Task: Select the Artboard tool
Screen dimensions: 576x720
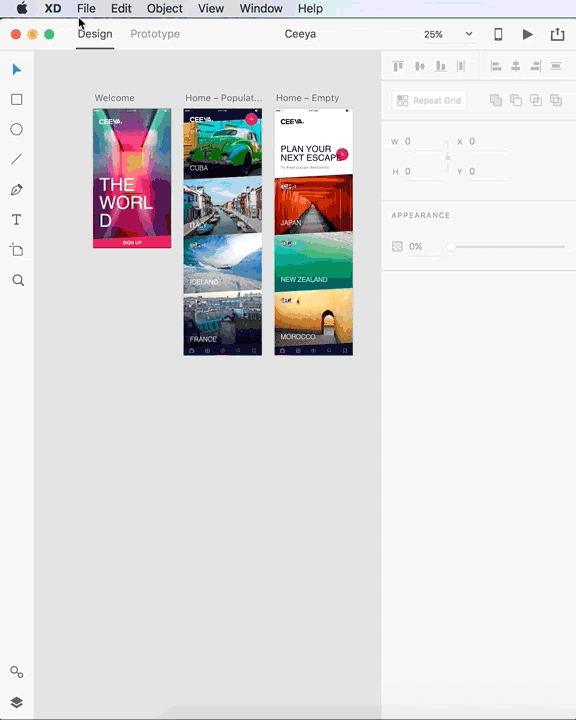Action: 17,250
